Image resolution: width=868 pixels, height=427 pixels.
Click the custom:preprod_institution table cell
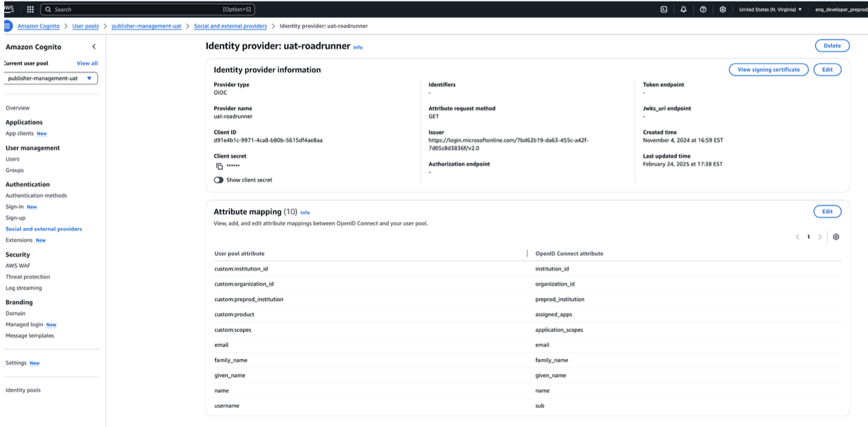[249, 299]
